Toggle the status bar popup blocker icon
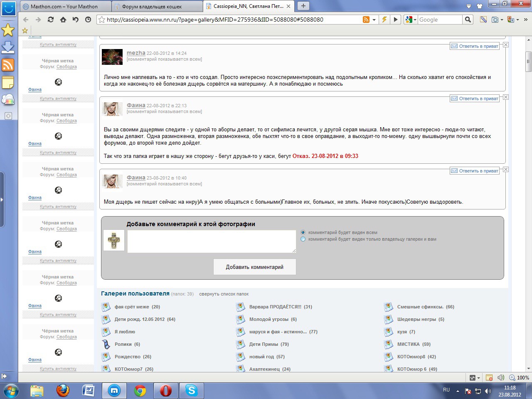Image resolution: width=532 pixels, height=399 pixels. click(489, 378)
